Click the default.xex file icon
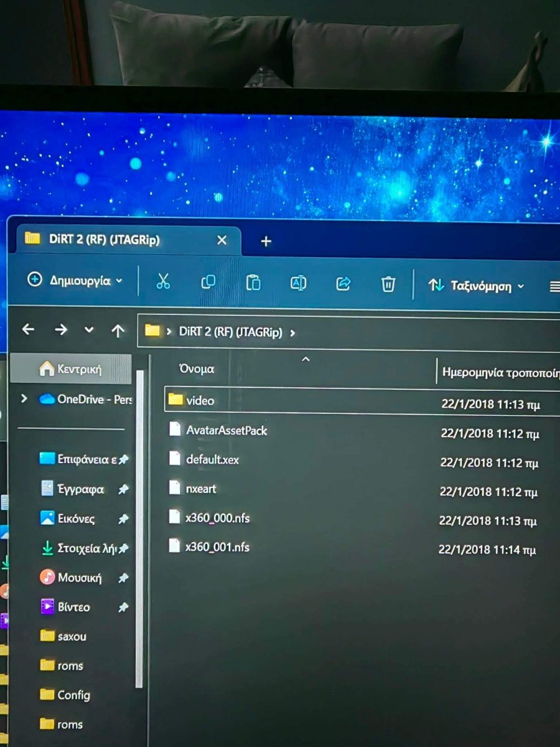This screenshot has width=560, height=747. coord(174,458)
